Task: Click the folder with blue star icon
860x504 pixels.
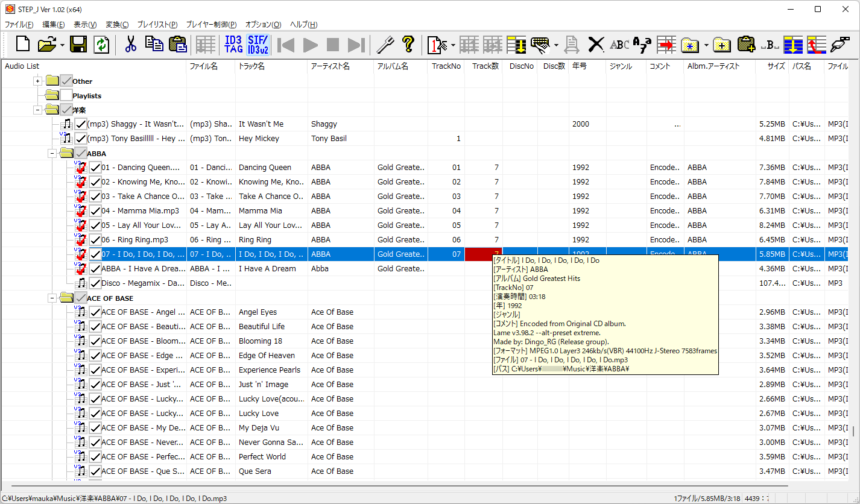Action: [x=690, y=44]
